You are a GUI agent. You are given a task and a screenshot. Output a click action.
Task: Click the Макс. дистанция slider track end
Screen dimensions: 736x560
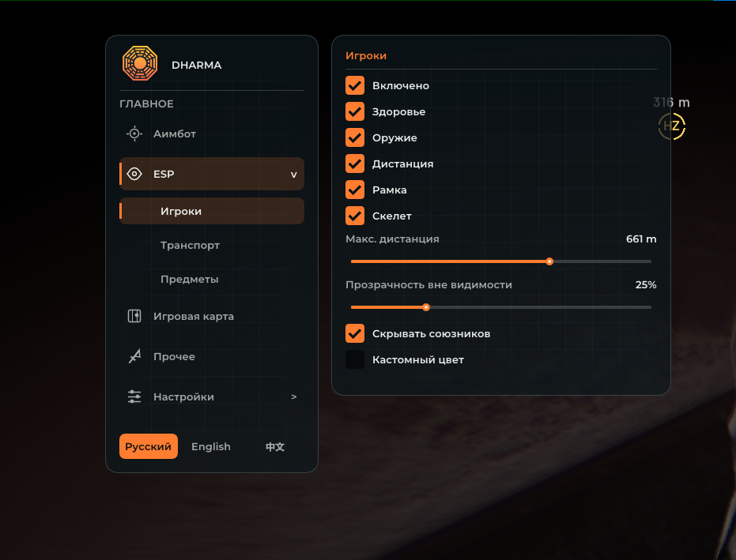tap(650, 261)
